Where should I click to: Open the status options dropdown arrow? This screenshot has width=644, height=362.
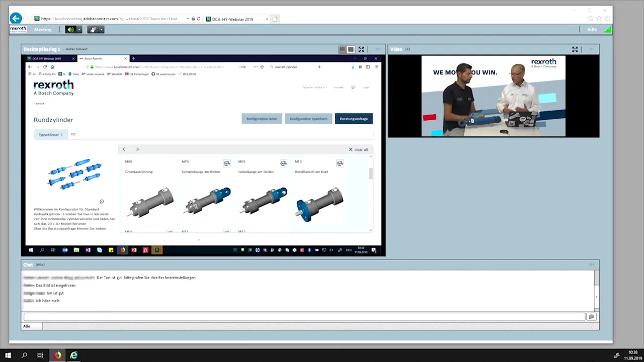point(101,30)
